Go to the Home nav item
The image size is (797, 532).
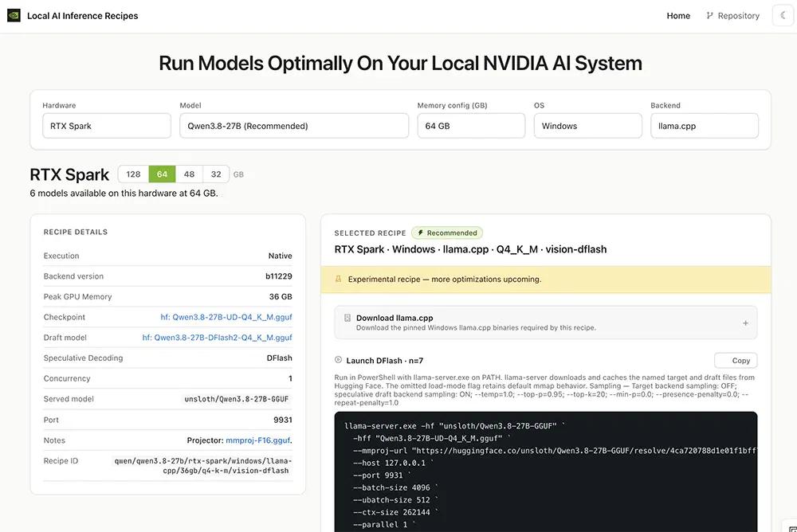point(678,16)
